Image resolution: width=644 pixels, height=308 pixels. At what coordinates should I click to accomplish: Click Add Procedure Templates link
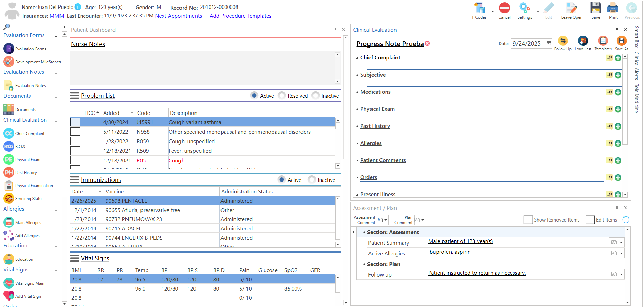[x=240, y=16]
